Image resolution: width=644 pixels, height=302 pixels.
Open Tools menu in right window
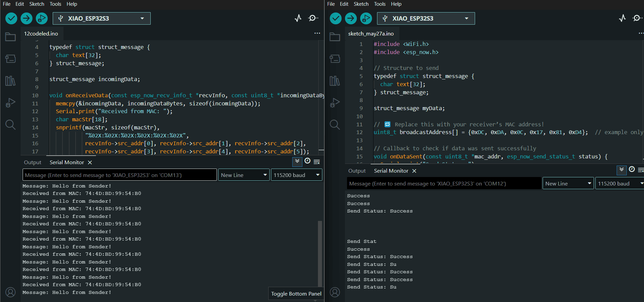(380, 4)
